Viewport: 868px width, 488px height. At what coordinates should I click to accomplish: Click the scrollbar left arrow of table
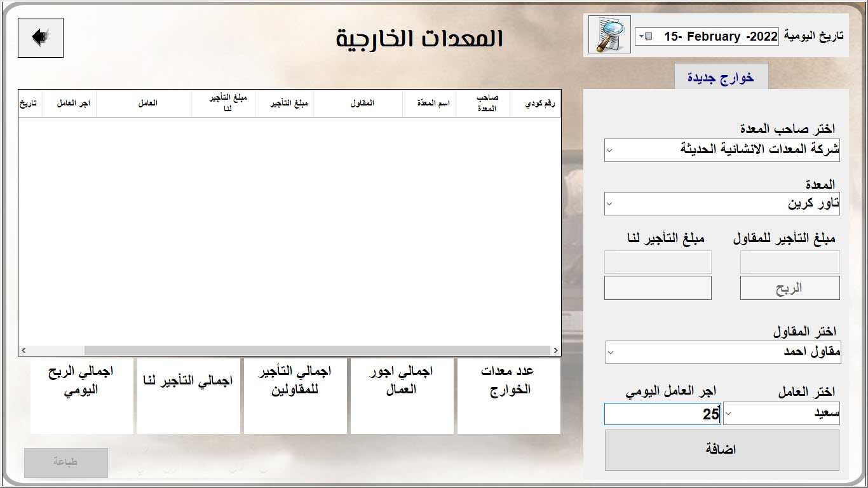pyautogui.click(x=24, y=350)
